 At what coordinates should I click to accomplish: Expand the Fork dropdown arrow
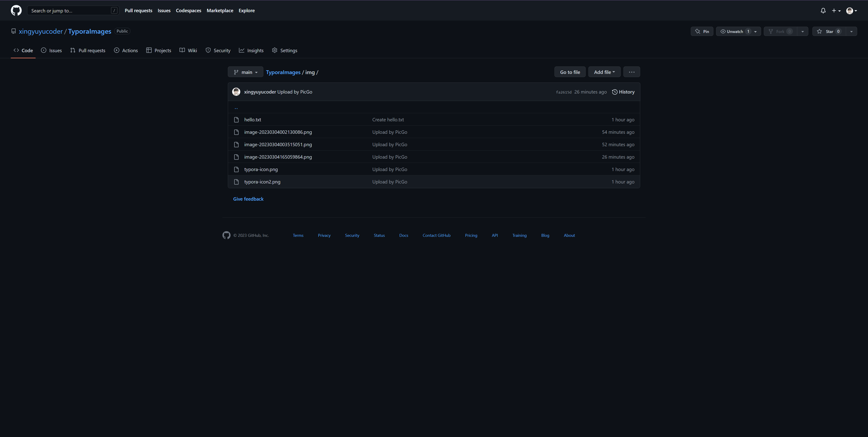[x=803, y=31]
